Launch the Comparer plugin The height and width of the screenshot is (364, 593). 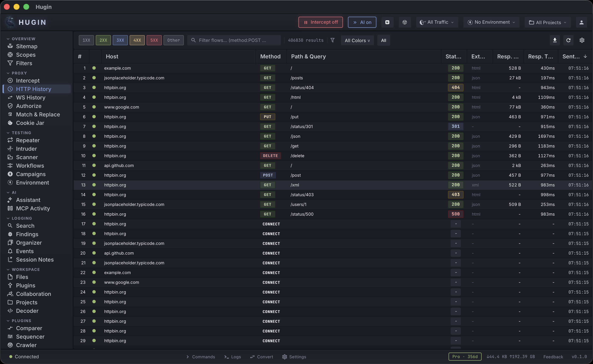[28, 328]
